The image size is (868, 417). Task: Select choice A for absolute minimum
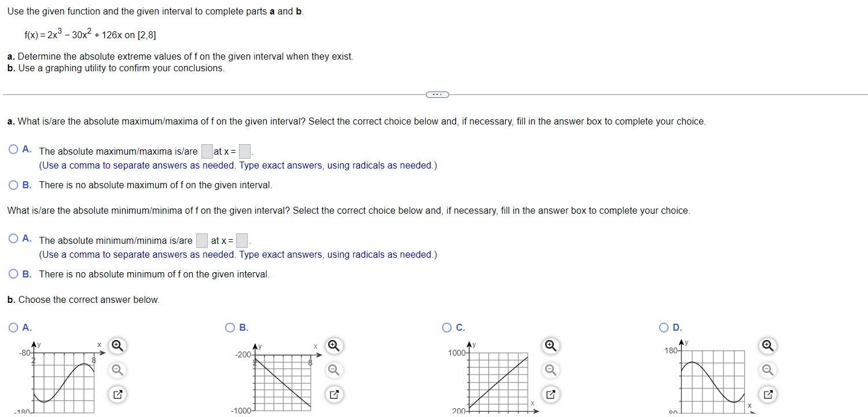pyautogui.click(x=12, y=238)
